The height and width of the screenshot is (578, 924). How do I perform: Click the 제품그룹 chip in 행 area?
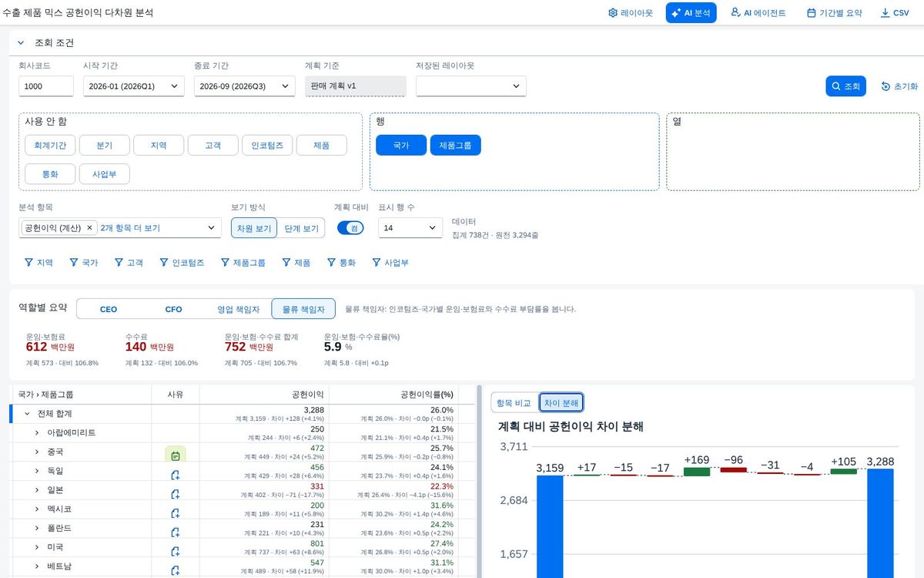pyautogui.click(x=456, y=145)
